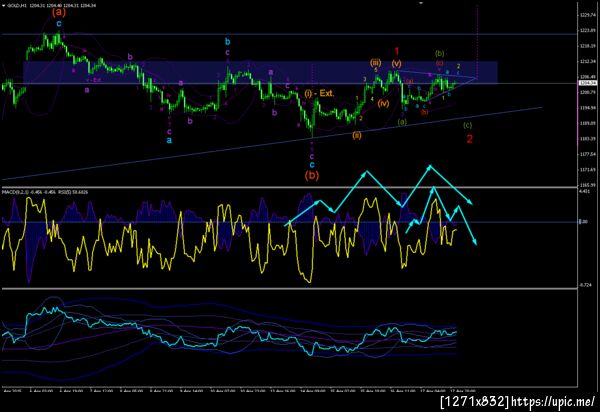This screenshot has height=412, width=600.
Task: Select the large red wave label 1
Action: tap(397, 51)
